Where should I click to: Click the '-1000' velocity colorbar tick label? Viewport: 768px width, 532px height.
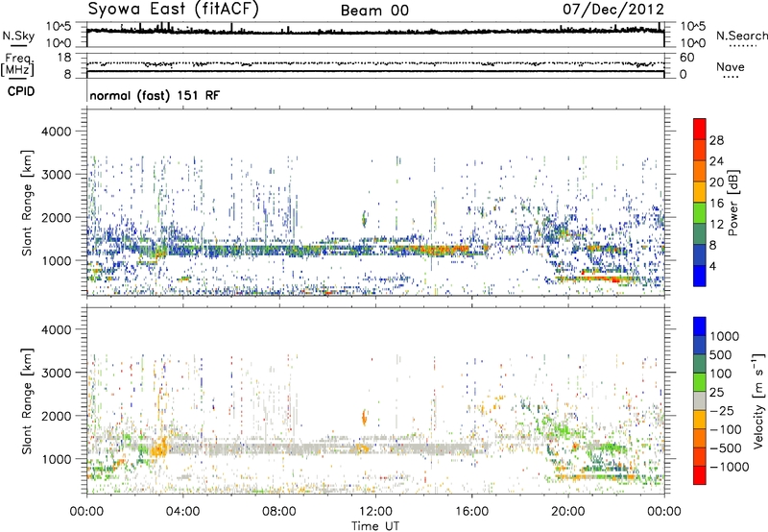click(729, 467)
